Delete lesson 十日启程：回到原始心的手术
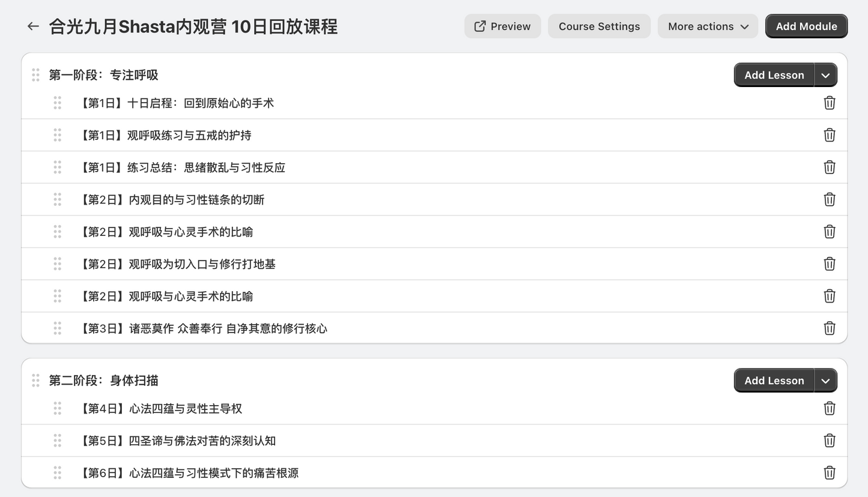868x497 pixels. 830,103
